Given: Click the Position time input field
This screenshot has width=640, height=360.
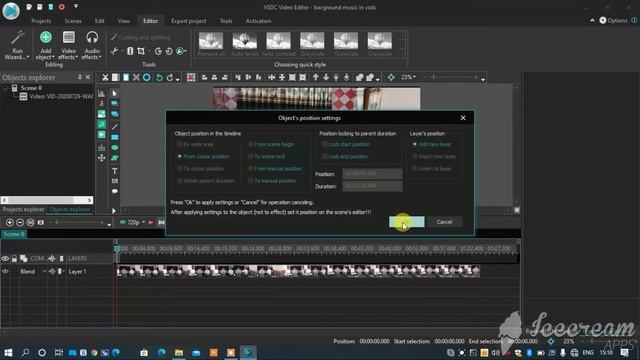Looking at the screenshot, I should [x=372, y=174].
